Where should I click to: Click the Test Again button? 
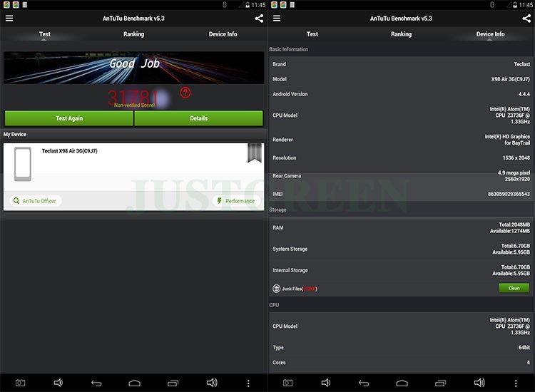(x=69, y=118)
